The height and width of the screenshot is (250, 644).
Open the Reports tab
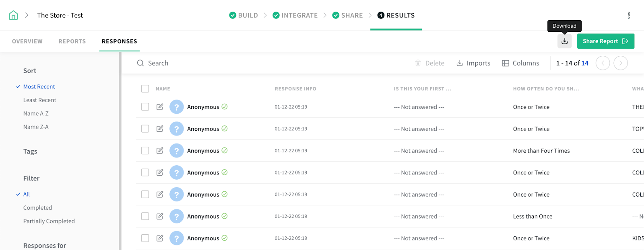pos(72,41)
